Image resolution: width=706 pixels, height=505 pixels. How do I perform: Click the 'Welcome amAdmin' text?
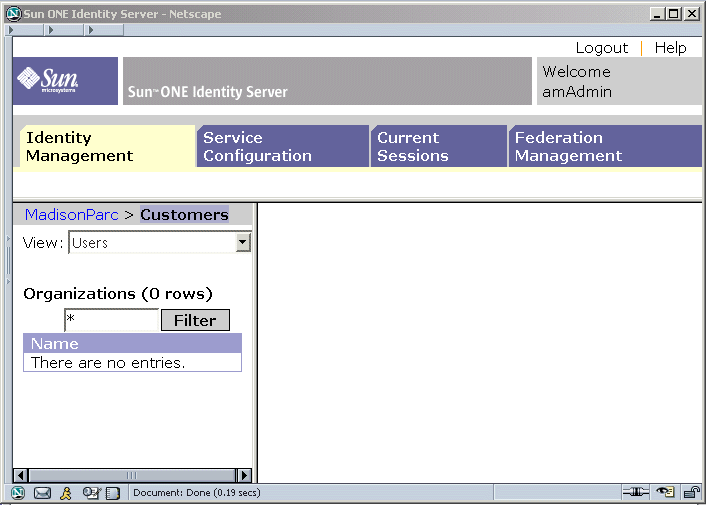577,81
